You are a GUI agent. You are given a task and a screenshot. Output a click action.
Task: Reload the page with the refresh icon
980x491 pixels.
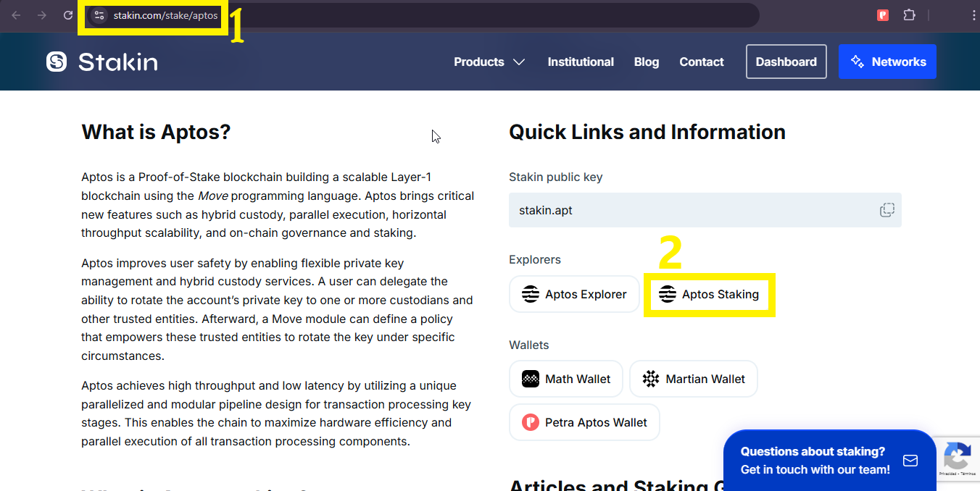pos(68,15)
